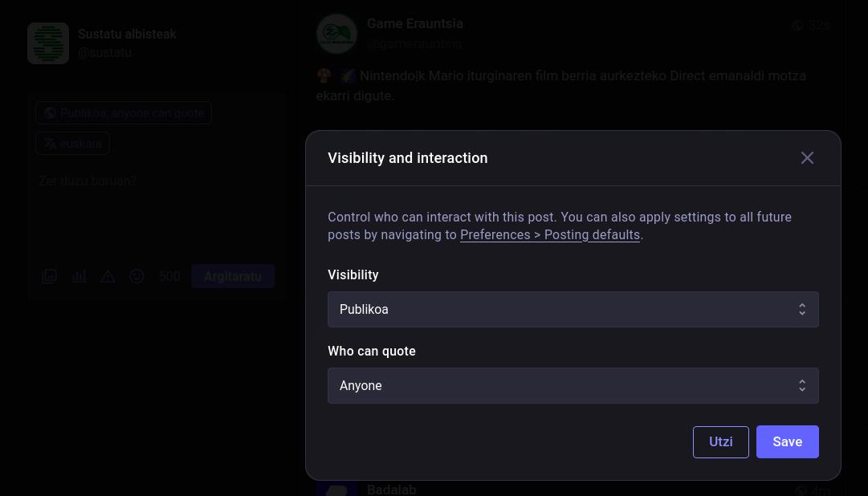The image size is (868, 496).
Task: Open the emoji picker smiley icon
Action: 137,276
